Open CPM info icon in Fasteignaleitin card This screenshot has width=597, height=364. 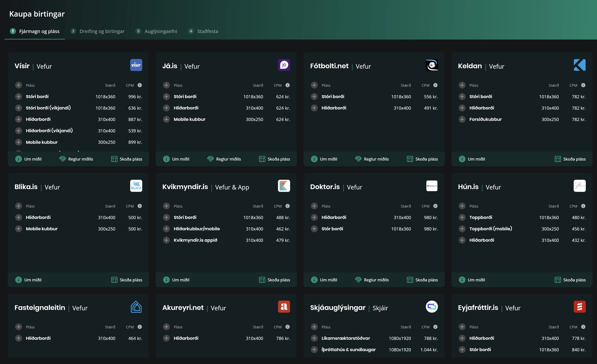click(x=140, y=327)
